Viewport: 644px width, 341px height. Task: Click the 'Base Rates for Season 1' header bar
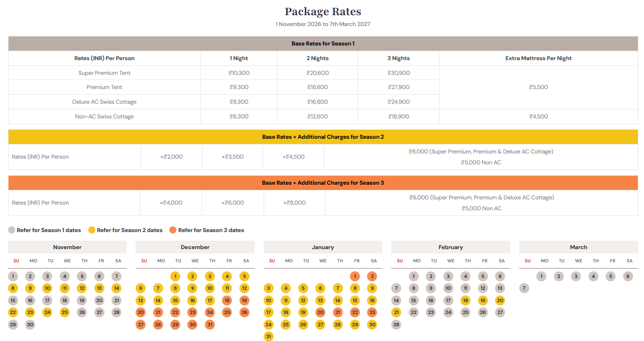tap(323, 44)
